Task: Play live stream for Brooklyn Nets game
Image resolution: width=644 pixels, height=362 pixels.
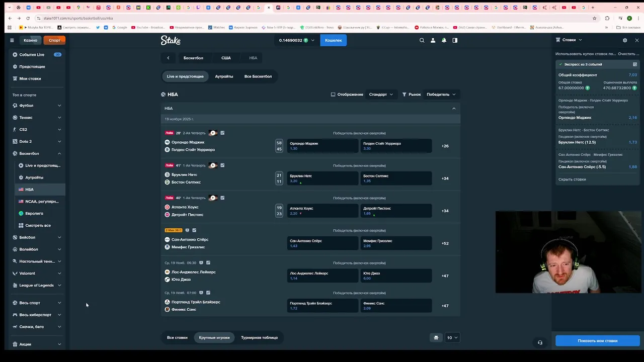Action: pyautogui.click(x=213, y=165)
